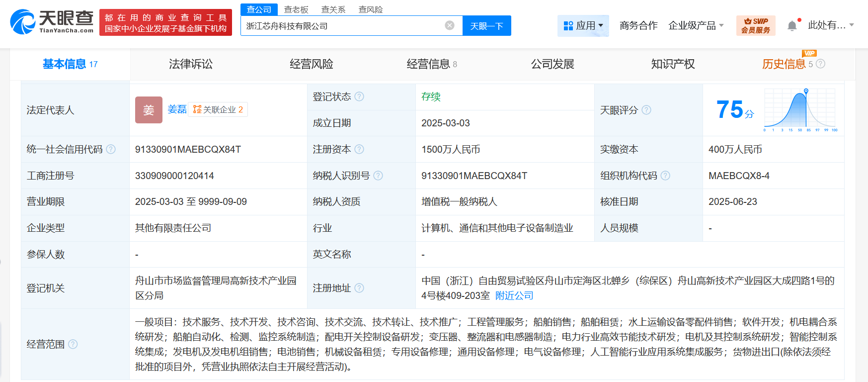Click the SVIP member service badge

[x=756, y=25]
